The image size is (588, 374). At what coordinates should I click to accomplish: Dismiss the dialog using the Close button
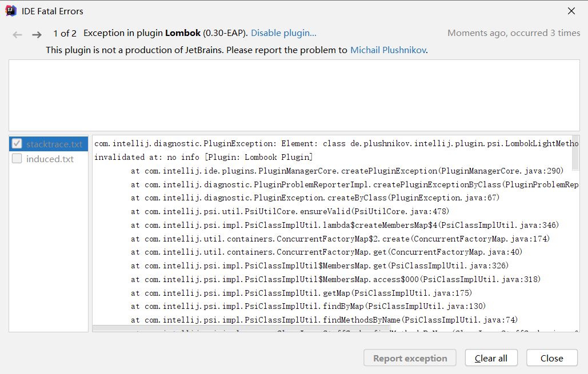coord(551,358)
